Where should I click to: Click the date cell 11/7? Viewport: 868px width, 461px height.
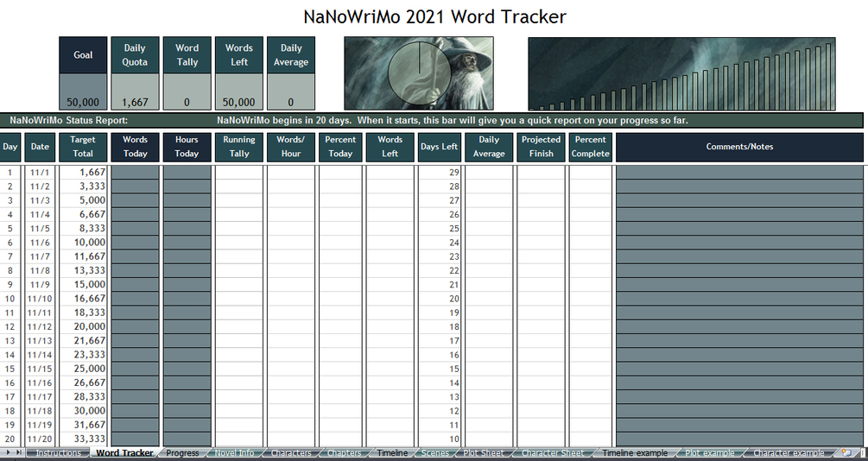pyautogui.click(x=40, y=256)
